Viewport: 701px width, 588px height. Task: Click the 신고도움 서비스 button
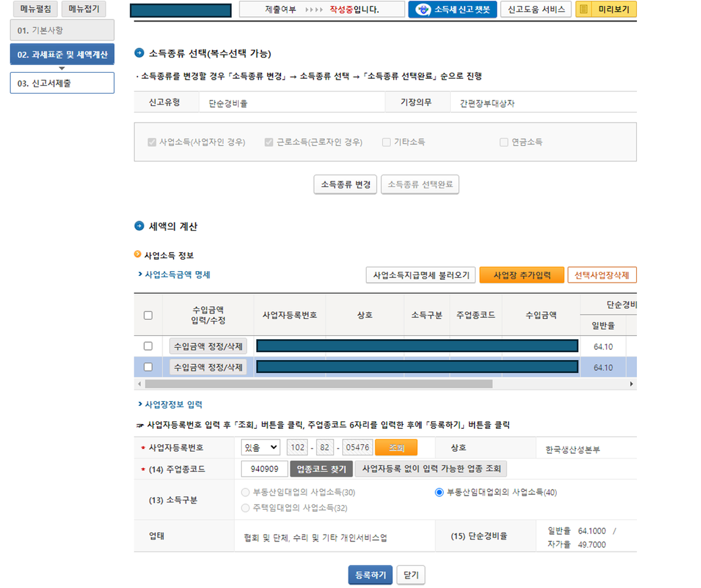coord(535,9)
